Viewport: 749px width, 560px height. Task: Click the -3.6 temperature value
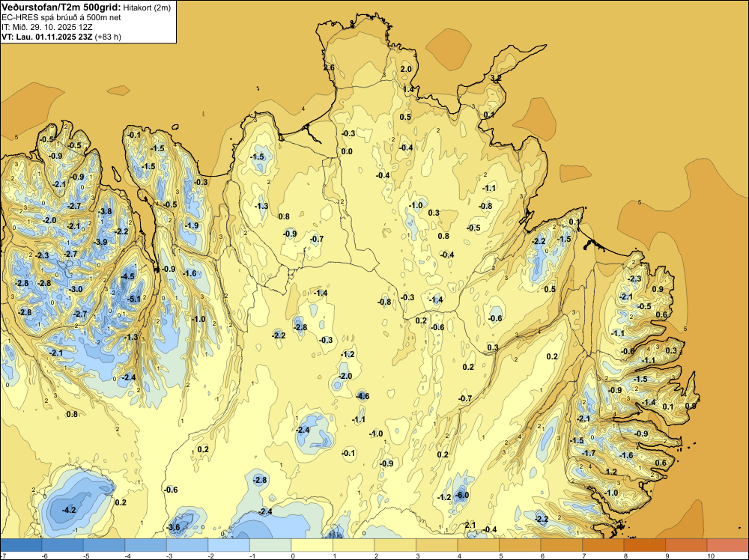[x=174, y=527]
